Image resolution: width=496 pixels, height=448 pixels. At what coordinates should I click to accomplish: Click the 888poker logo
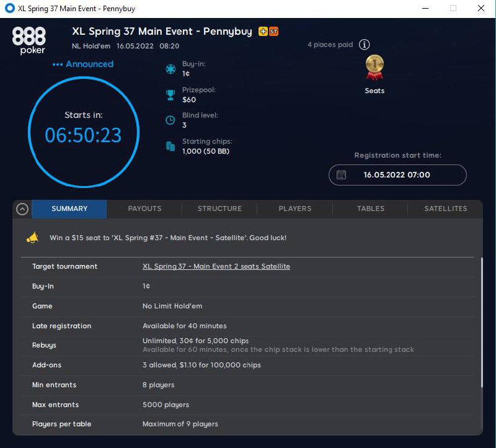pos(29,40)
